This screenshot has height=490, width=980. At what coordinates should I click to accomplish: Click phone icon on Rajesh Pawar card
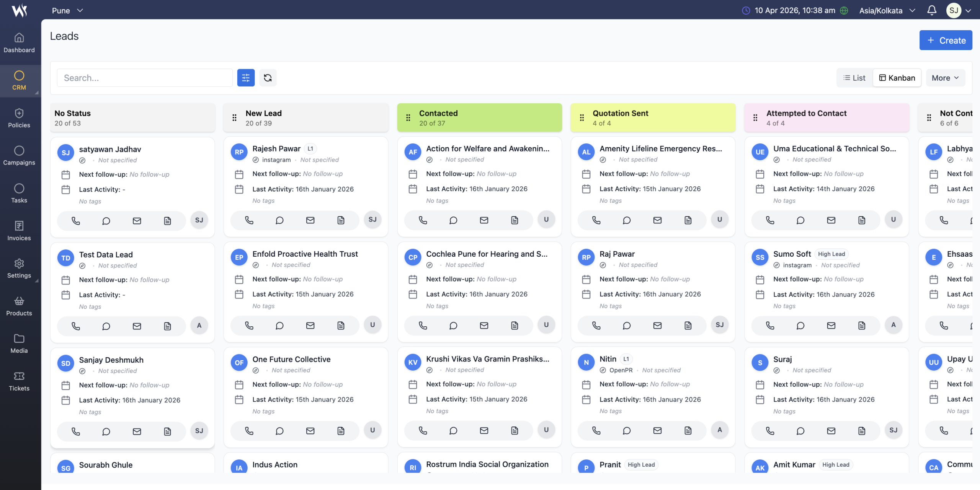(x=249, y=220)
